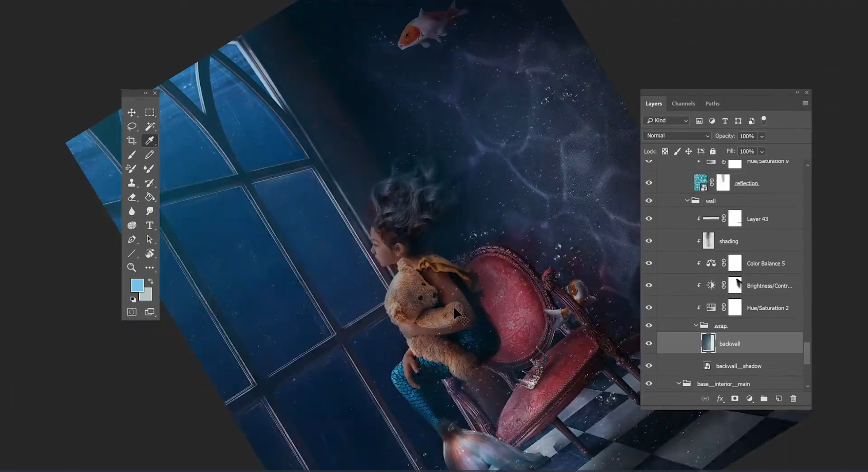Click the Fill value field
Image resolution: width=868 pixels, height=472 pixels.
point(747,151)
